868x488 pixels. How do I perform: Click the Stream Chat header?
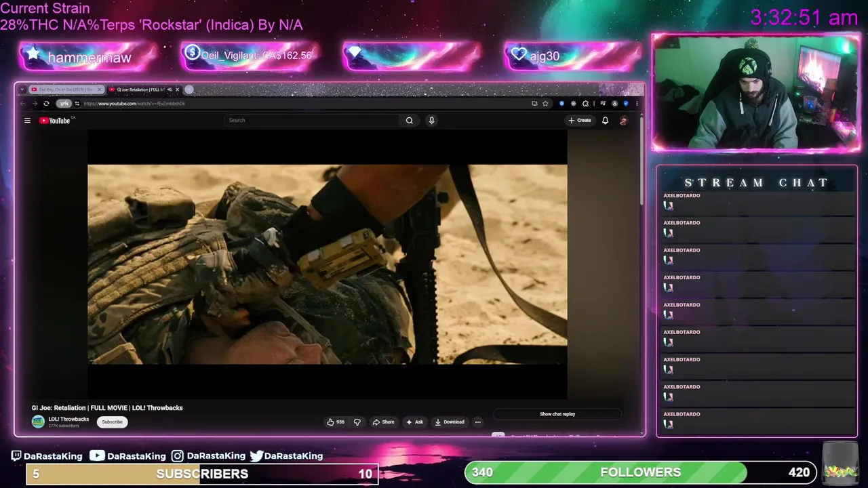(x=756, y=183)
